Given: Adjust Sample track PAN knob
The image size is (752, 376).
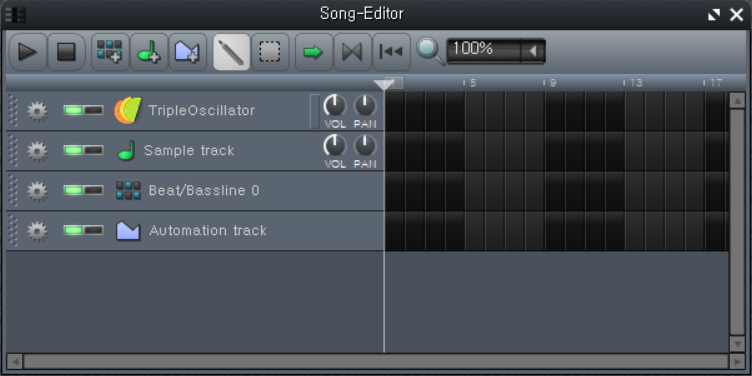Looking at the screenshot, I should click(365, 146).
